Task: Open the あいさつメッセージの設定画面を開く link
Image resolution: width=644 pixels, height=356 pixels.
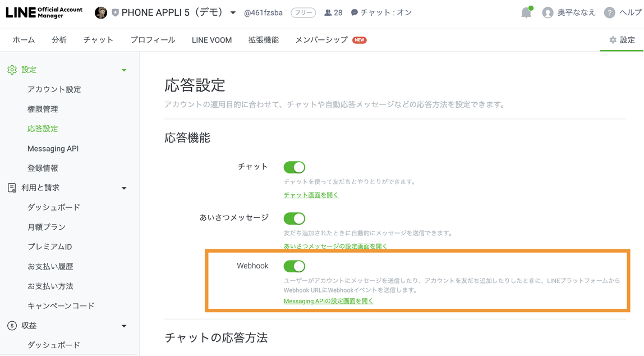Action: tap(335, 246)
